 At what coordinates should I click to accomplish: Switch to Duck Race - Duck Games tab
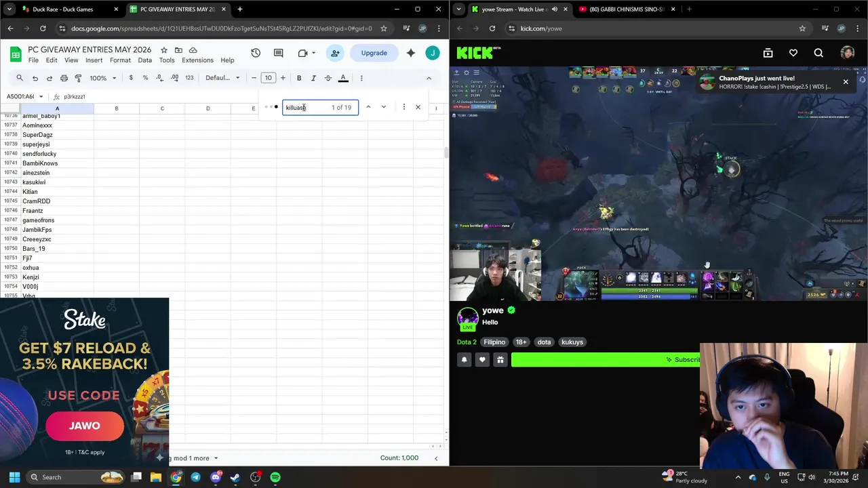(x=68, y=9)
